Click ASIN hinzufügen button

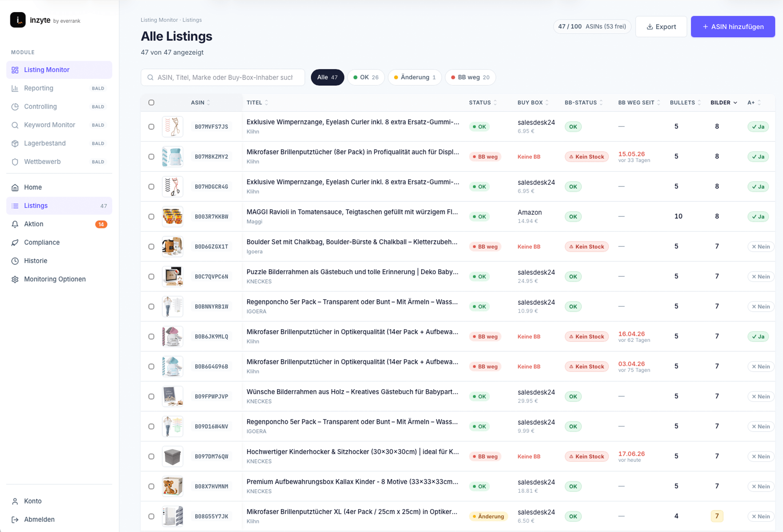click(x=733, y=27)
